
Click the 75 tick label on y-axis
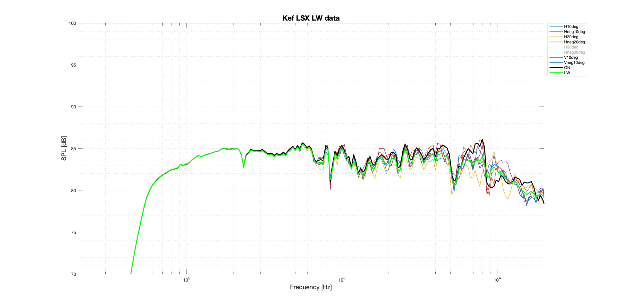point(73,232)
